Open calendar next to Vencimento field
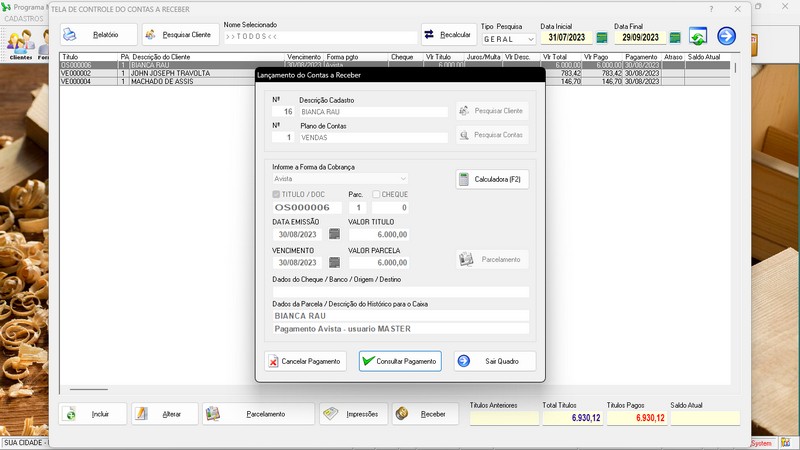The image size is (800, 450). click(x=335, y=263)
